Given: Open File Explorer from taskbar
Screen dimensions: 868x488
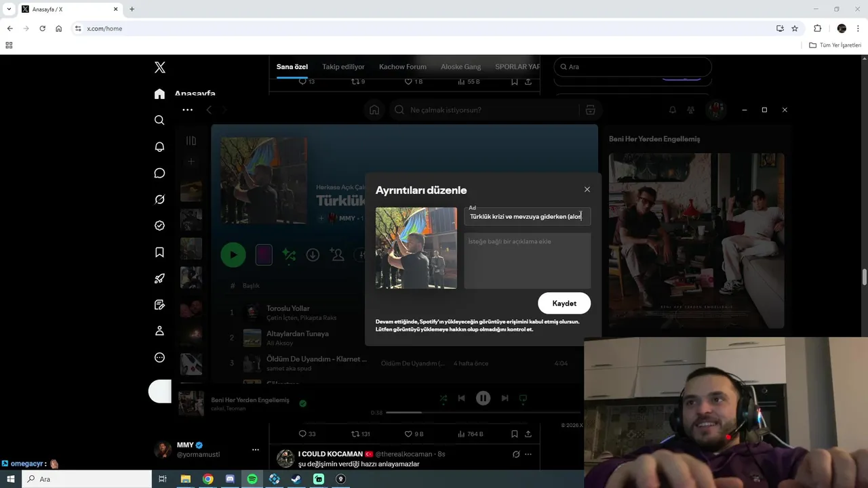Looking at the screenshot, I should (185, 479).
